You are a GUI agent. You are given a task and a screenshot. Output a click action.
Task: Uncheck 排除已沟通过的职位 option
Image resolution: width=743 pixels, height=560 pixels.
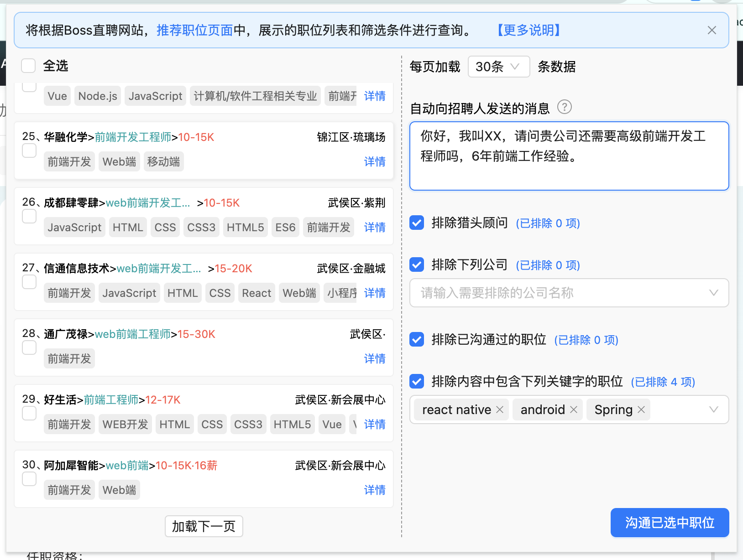(x=416, y=339)
